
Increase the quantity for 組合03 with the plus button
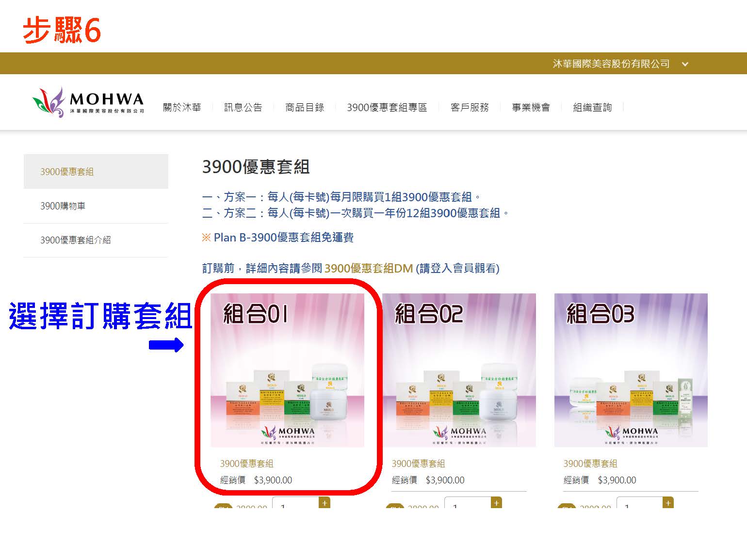[668, 503]
